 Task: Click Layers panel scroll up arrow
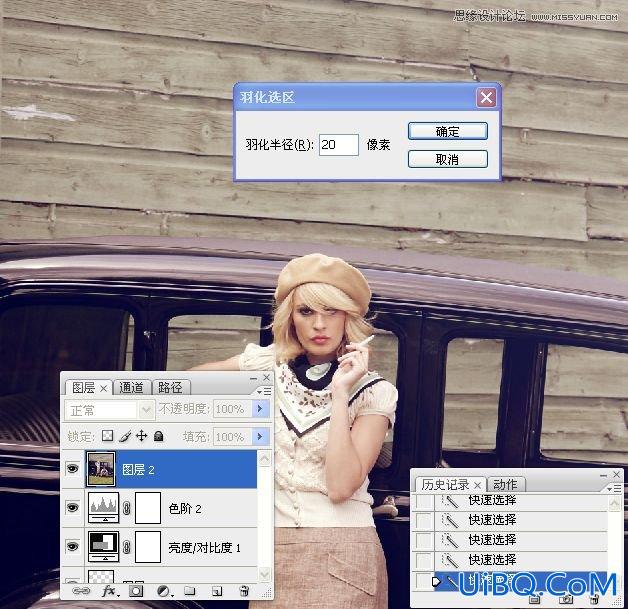click(x=264, y=458)
